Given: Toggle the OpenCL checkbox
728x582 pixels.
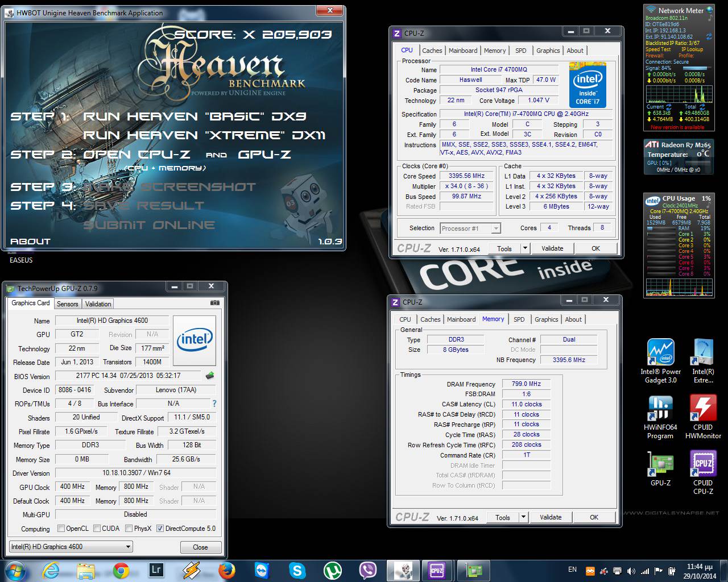Looking at the screenshot, I should point(61,528).
